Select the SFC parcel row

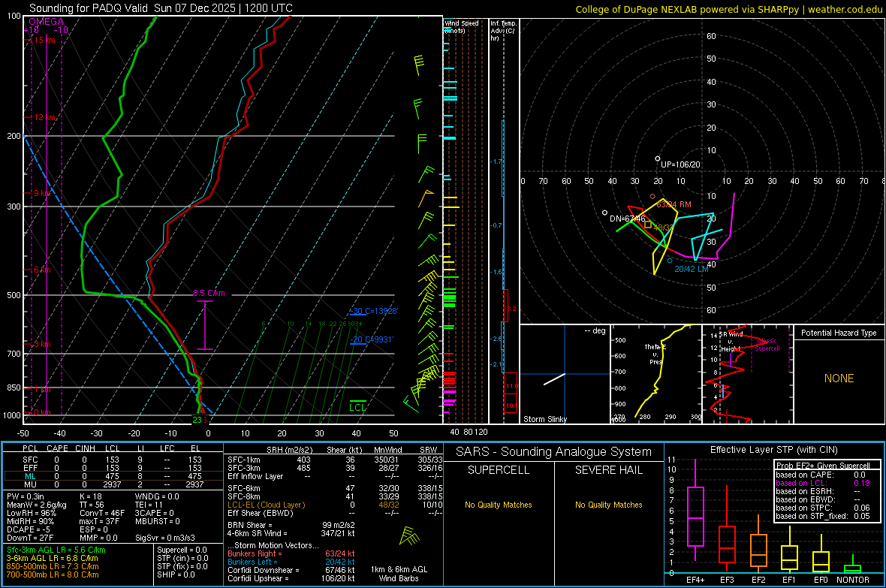tap(113, 460)
